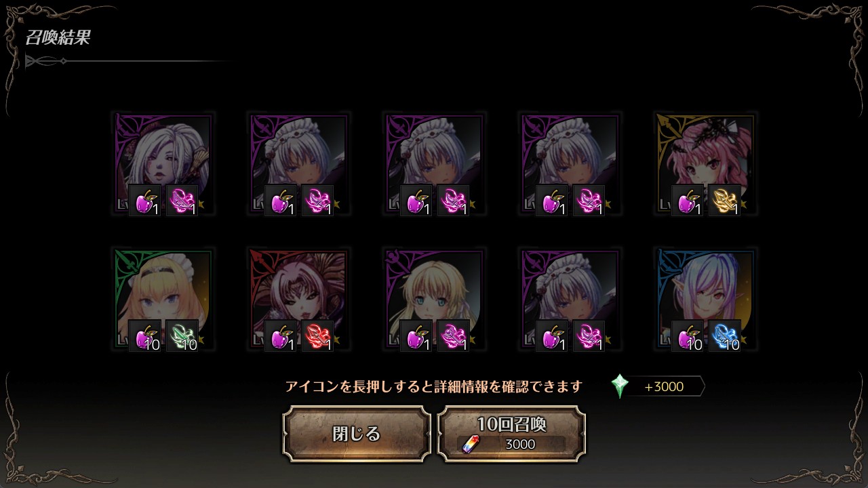Click the 閉じる close button
This screenshot has width=868, height=488.
pyautogui.click(x=357, y=434)
